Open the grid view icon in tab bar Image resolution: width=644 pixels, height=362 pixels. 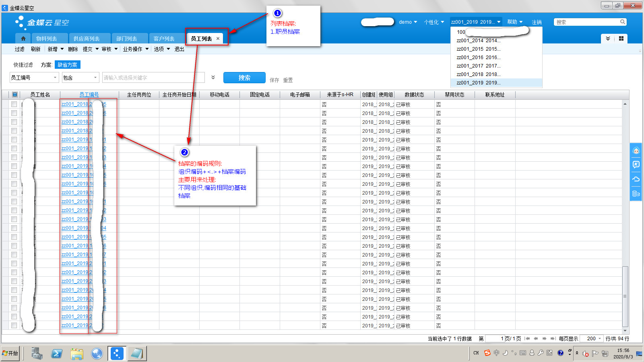pyautogui.click(x=621, y=39)
